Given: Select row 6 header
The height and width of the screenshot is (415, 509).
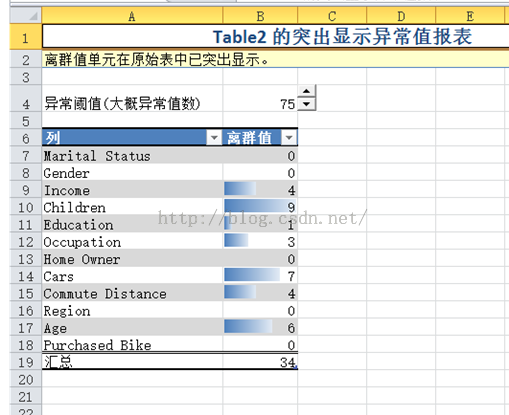Looking at the screenshot, I should pos(26,137).
